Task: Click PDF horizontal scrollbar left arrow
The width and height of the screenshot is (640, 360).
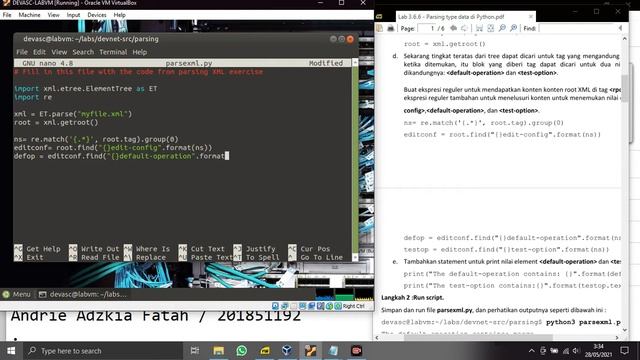Action: (x=377, y=338)
